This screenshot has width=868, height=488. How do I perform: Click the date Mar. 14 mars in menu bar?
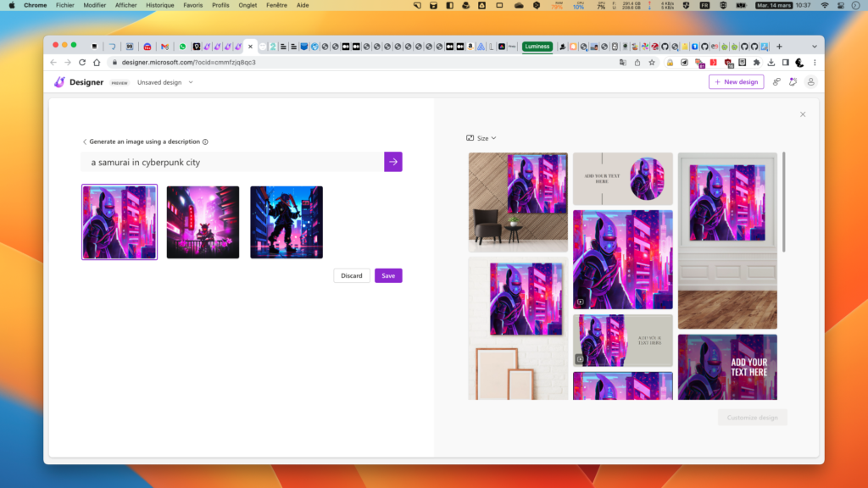pos(774,5)
